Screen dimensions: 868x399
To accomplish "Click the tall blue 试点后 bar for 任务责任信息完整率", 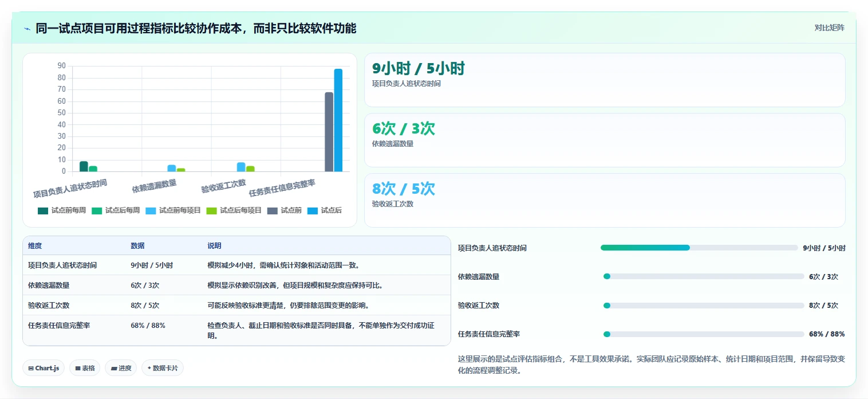I will 338,120.
